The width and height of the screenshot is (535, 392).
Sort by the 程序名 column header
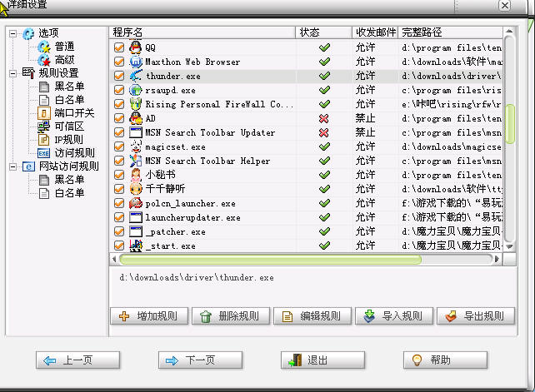pyautogui.click(x=202, y=32)
